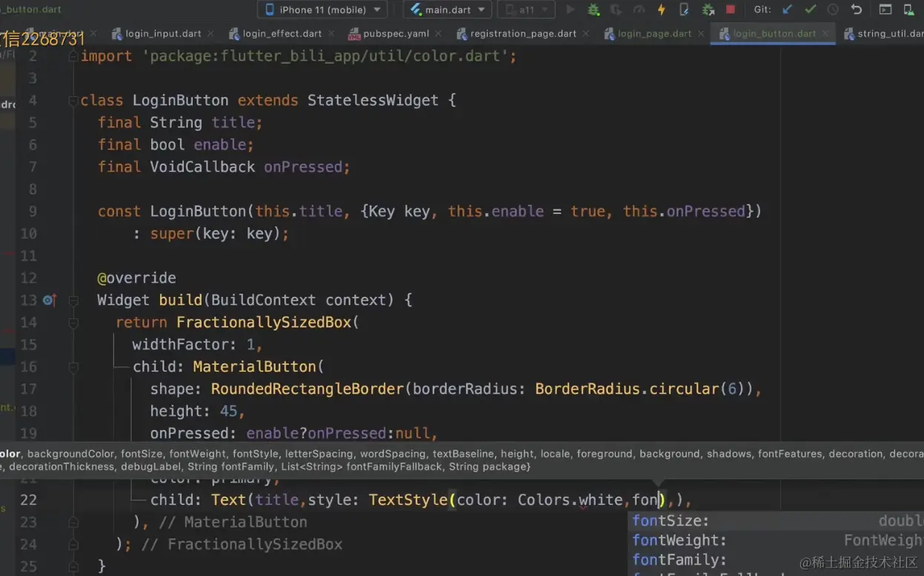Screen dimensions: 924x576
Task: Click the // MaterialButton closing comment
Action: click(x=233, y=522)
